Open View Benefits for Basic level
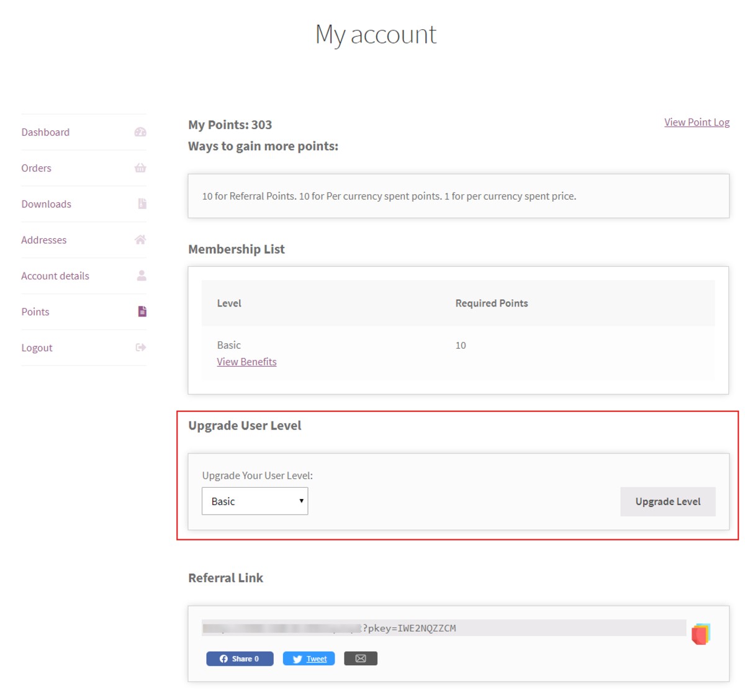 click(x=246, y=362)
